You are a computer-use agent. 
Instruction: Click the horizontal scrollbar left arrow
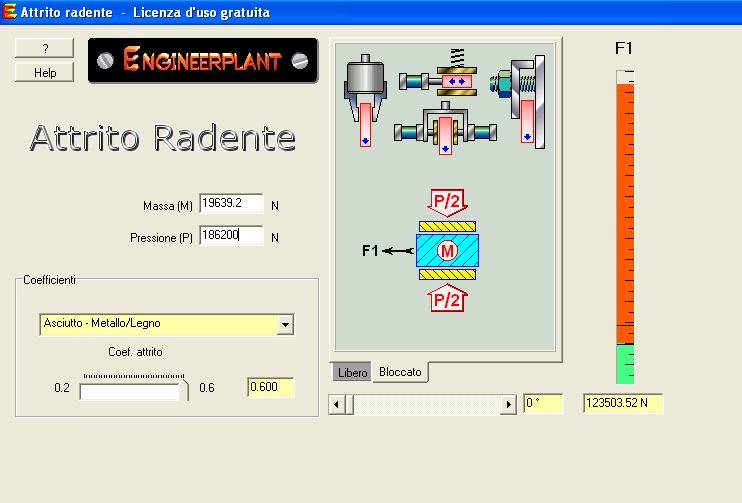[337, 404]
